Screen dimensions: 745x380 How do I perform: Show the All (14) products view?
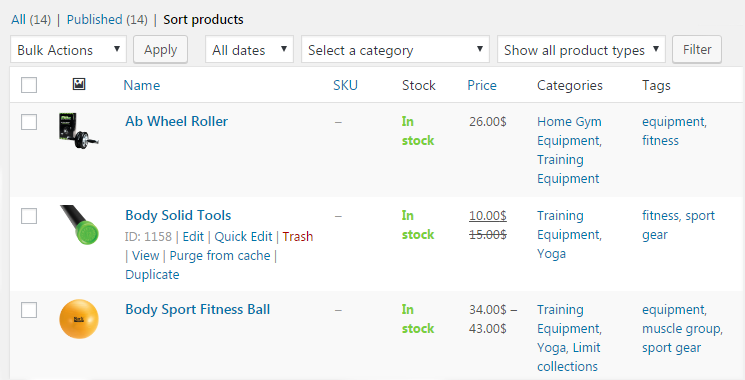[31, 19]
